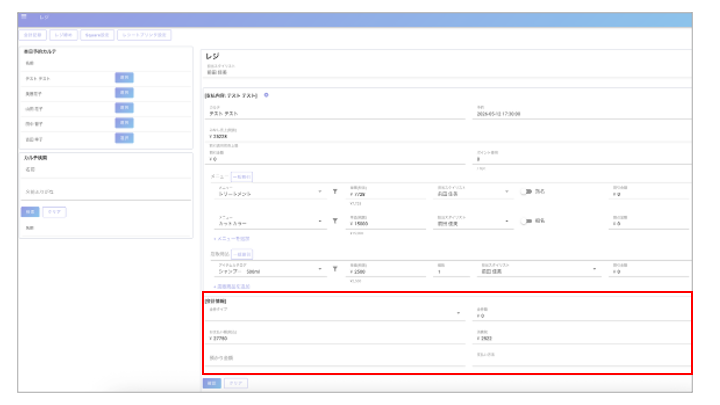The image size is (720, 405).
Task: Open the Square設定 top button
Action: tap(97, 35)
